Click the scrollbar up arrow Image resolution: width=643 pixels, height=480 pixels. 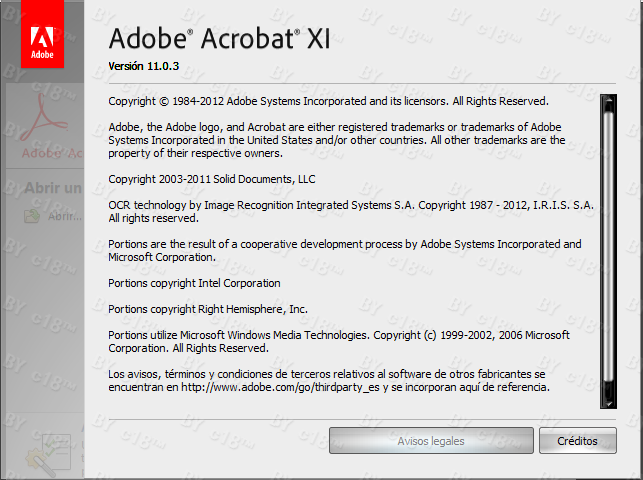point(607,99)
